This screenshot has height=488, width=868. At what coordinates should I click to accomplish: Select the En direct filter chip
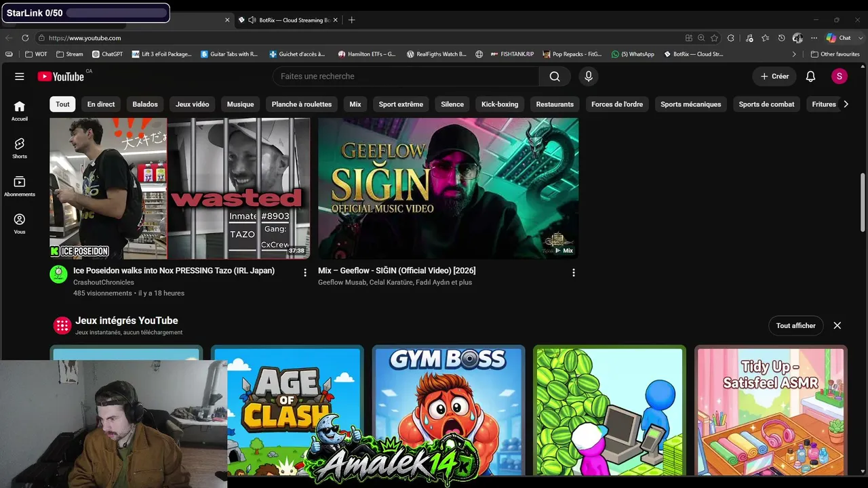pyautogui.click(x=101, y=104)
